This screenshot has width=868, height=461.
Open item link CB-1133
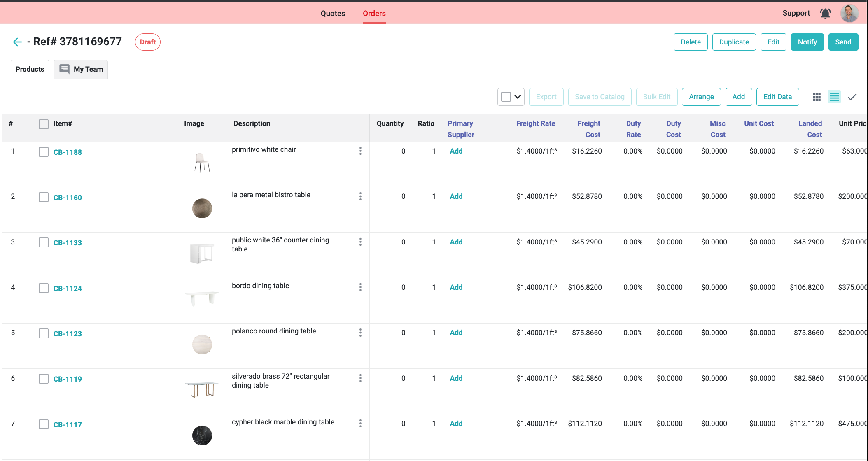tap(68, 243)
